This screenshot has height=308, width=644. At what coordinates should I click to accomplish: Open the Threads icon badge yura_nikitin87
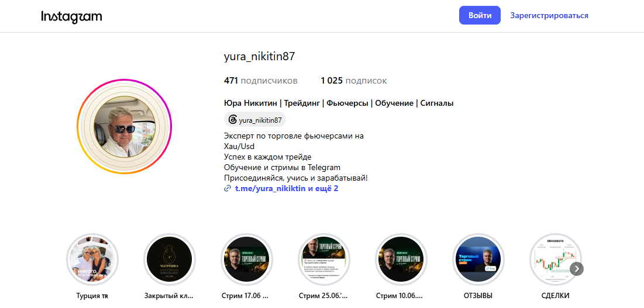pyautogui.click(x=255, y=120)
